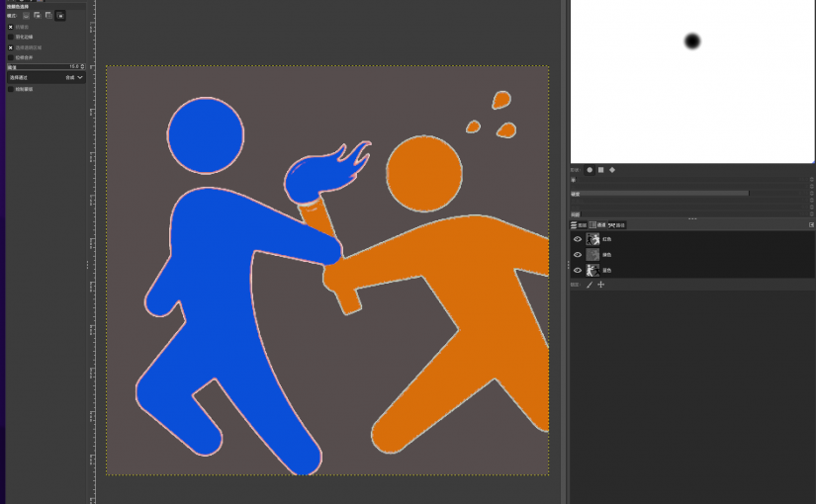Open the channels panel configuration menu button
Screen dimensions: 816x504
(811, 225)
